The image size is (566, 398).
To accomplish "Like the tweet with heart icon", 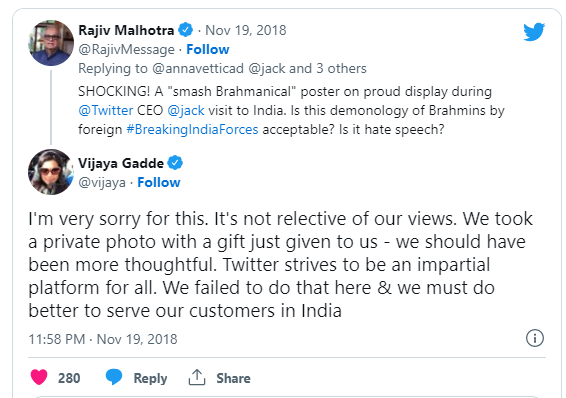I will [39, 377].
